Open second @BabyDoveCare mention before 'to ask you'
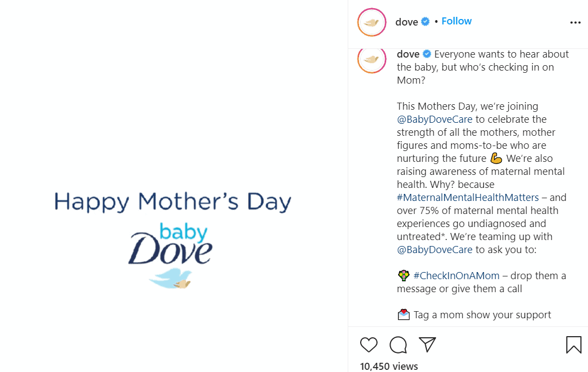The width and height of the screenshot is (588, 372). tap(434, 250)
